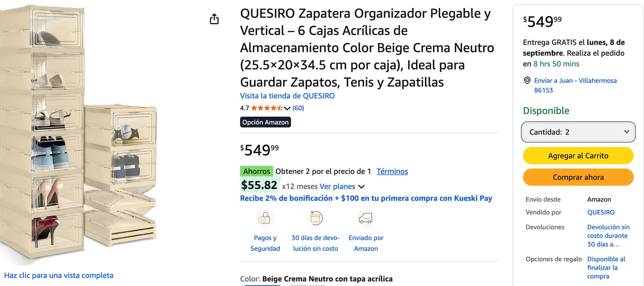The width and height of the screenshot is (644, 286).
Task: Visit the QUESIRO store link under title
Action: pyautogui.click(x=287, y=96)
